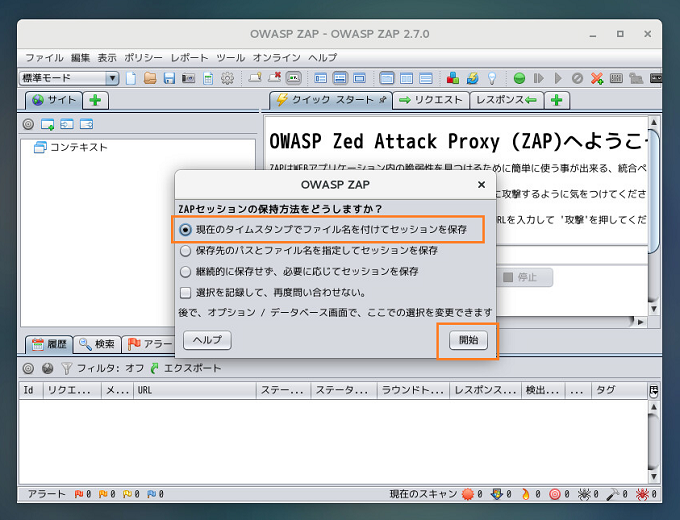Open the 標準モード mode dropdown
This screenshot has width=680, height=520.
click(69, 78)
